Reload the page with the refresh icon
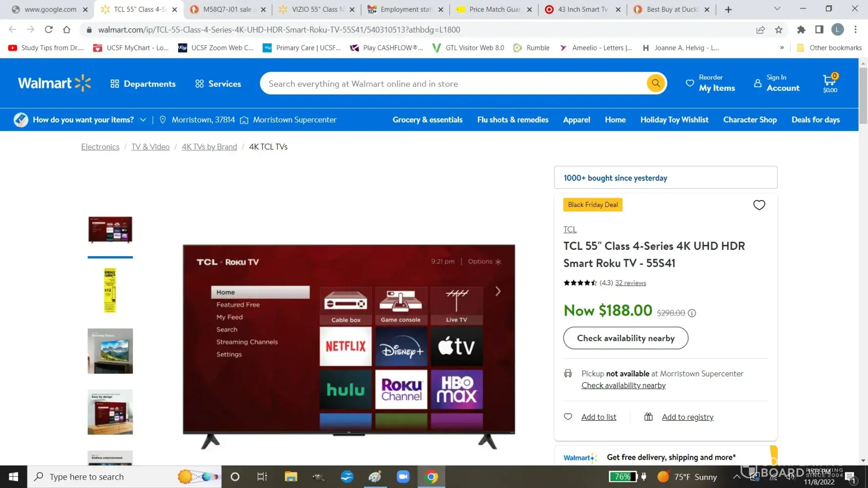The image size is (868, 488). 48,30
